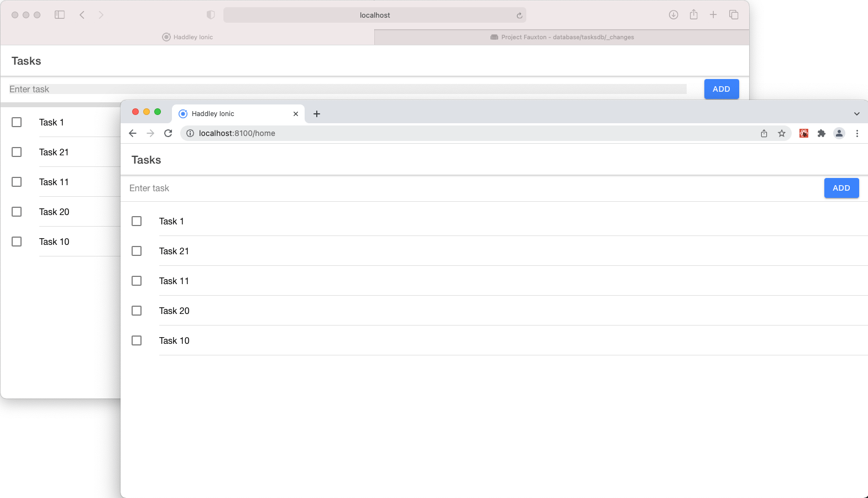This screenshot has width=868, height=498.
Task: Click ADD button in Chrome window
Action: click(x=841, y=188)
